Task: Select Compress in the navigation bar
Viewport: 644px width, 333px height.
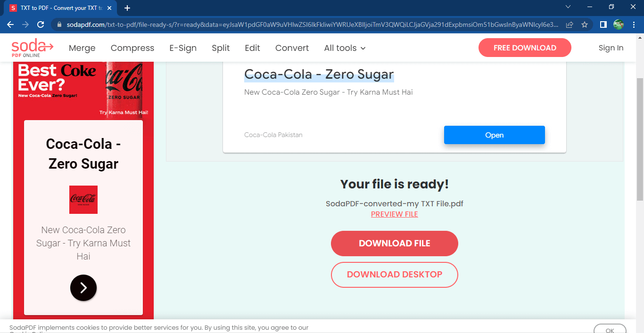Action: [x=132, y=48]
